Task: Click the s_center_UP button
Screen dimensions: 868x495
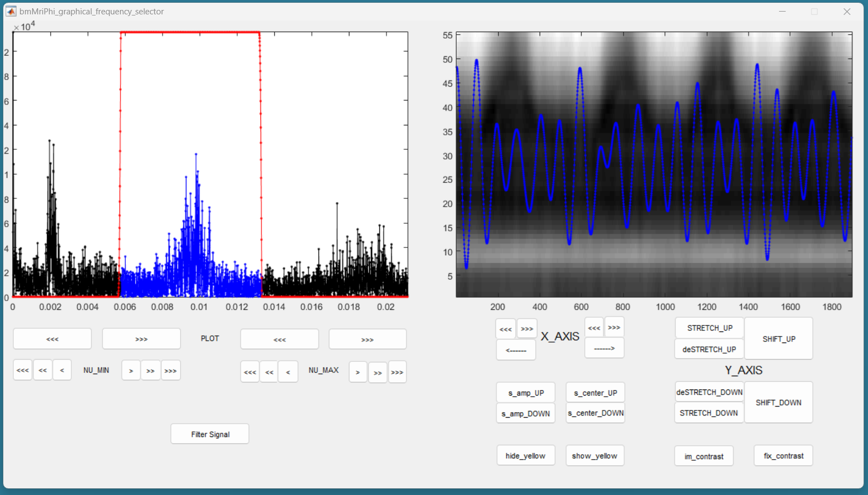Action: pyautogui.click(x=595, y=393)
